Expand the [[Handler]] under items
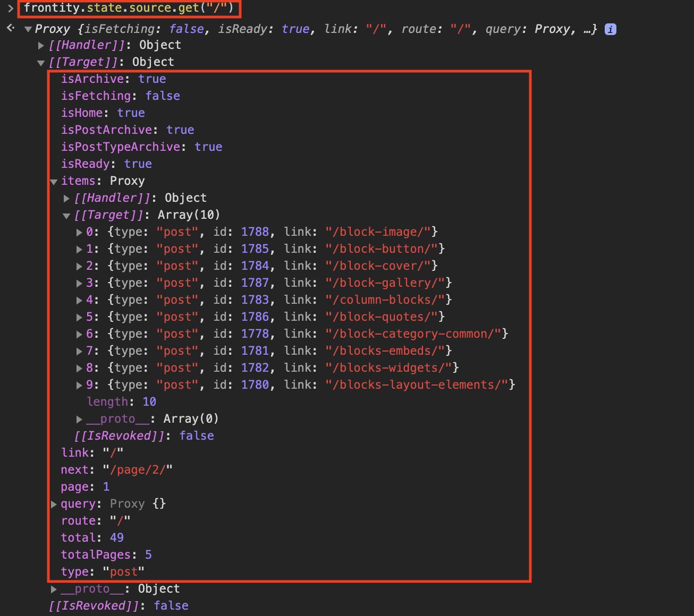Screen dimensions: 694x616 [x=66, y=198]
